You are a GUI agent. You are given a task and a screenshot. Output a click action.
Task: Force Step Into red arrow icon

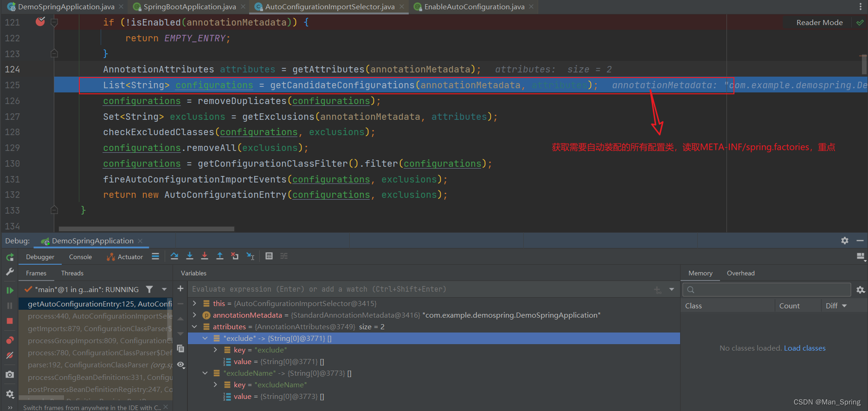[x=205, y=256]
